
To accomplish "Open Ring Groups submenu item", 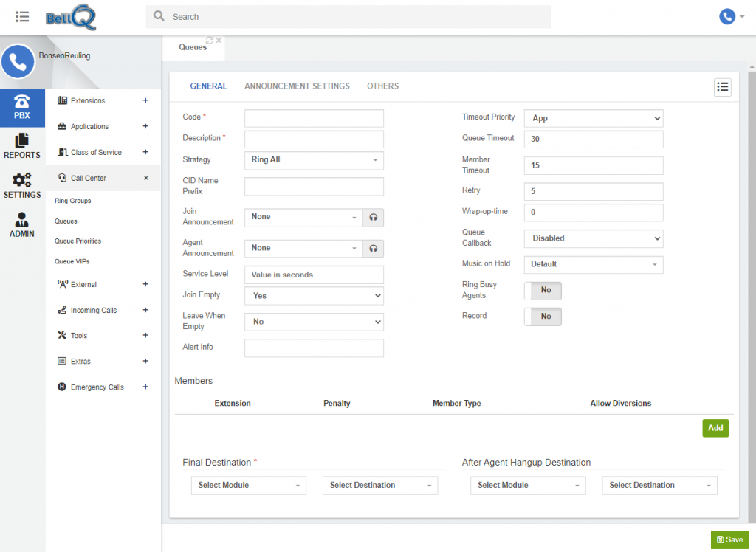I will [x=73, y=201].
